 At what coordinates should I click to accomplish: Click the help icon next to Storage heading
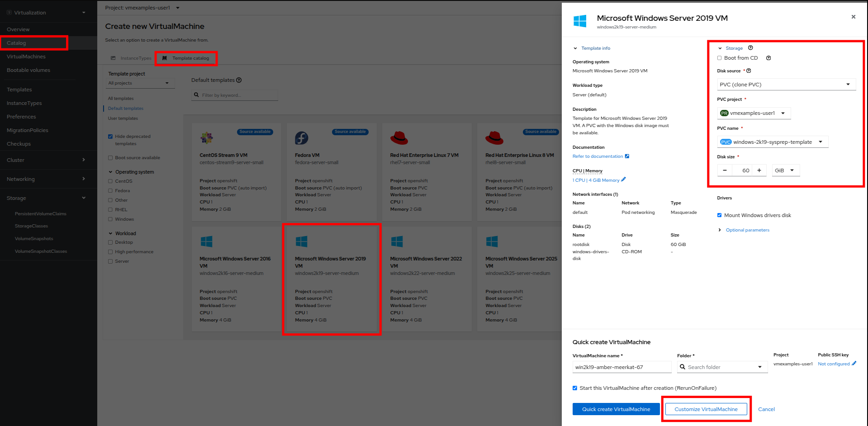tap(750, 48)
